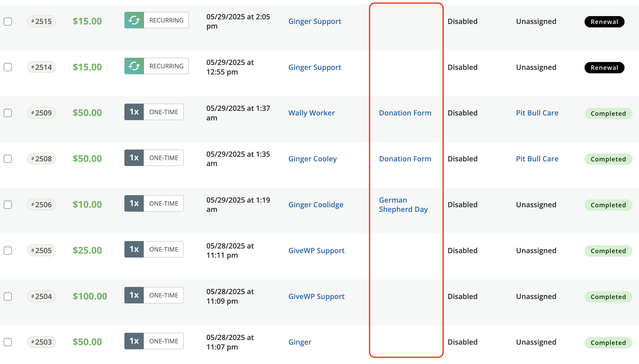Click the RECURRING label on donation #2515
This screenshot has width=639, height=364.
166,20
